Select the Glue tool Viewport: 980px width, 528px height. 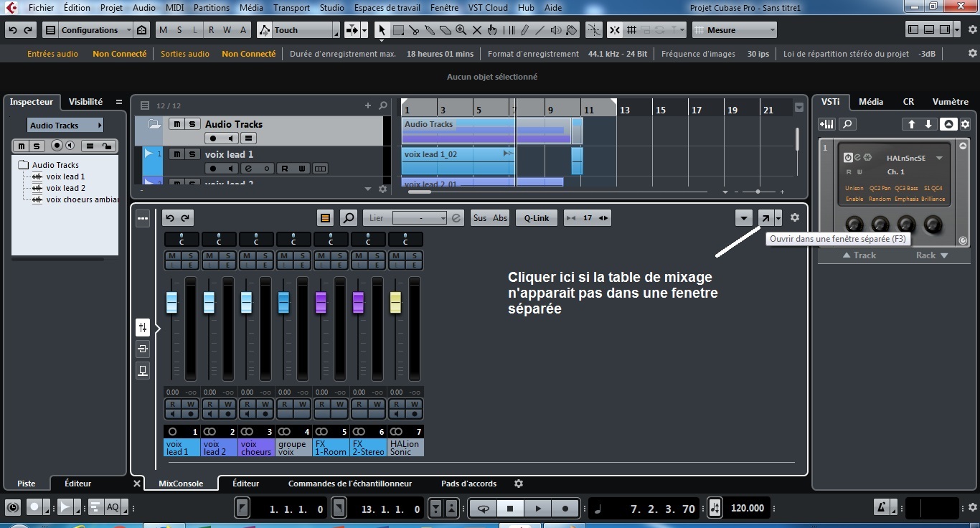(430, 30)
